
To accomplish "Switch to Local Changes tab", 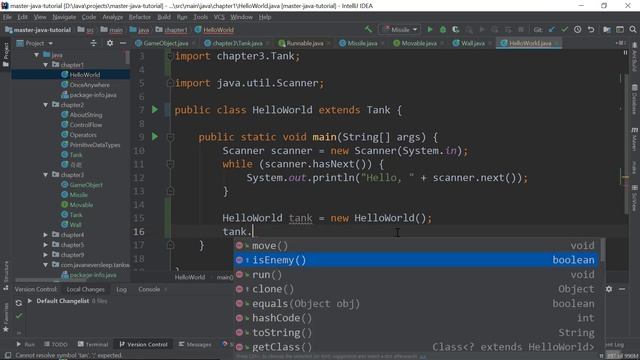I will [x=85, y=289].
